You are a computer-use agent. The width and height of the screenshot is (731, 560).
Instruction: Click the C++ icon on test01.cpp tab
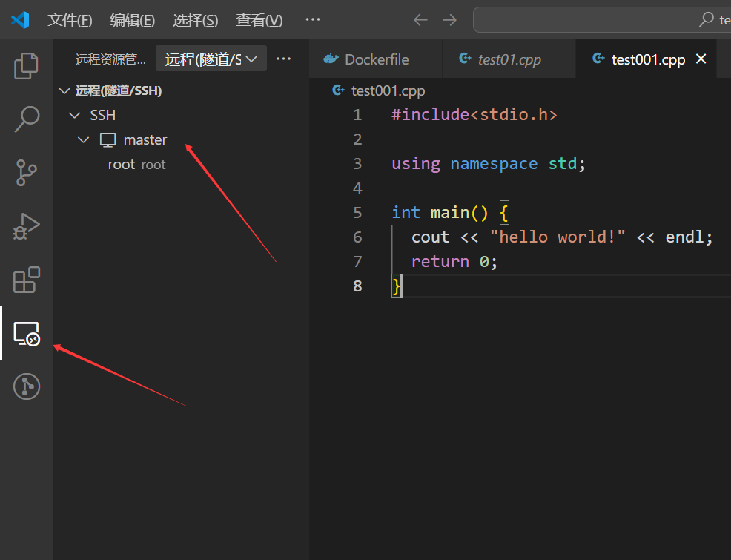465,59
